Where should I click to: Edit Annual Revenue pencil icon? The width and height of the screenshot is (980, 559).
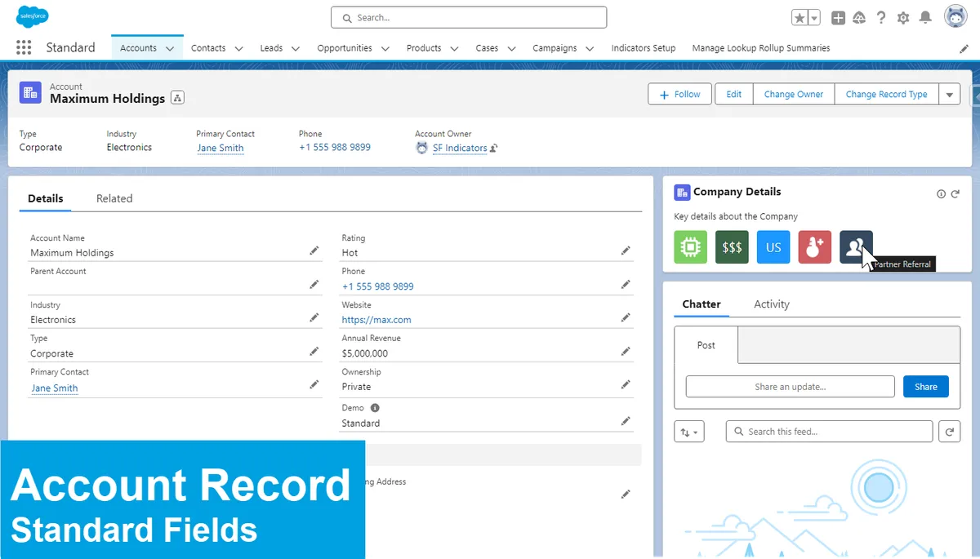625,352
